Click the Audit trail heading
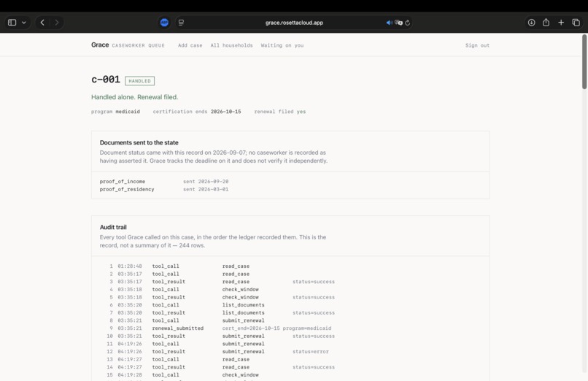Viewport: 588px width, 381px height. [113, 227]
